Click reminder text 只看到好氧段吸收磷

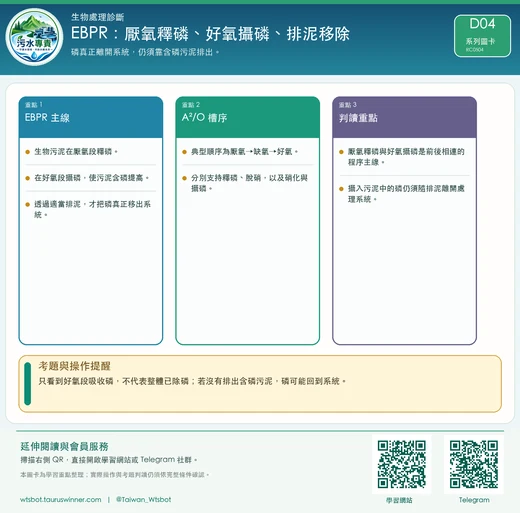(192, 381)
